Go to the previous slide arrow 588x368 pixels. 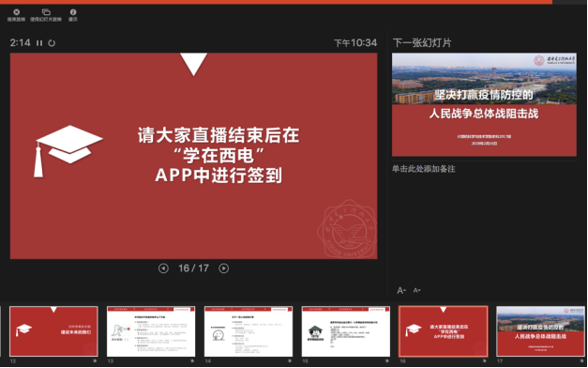(163, 268)
